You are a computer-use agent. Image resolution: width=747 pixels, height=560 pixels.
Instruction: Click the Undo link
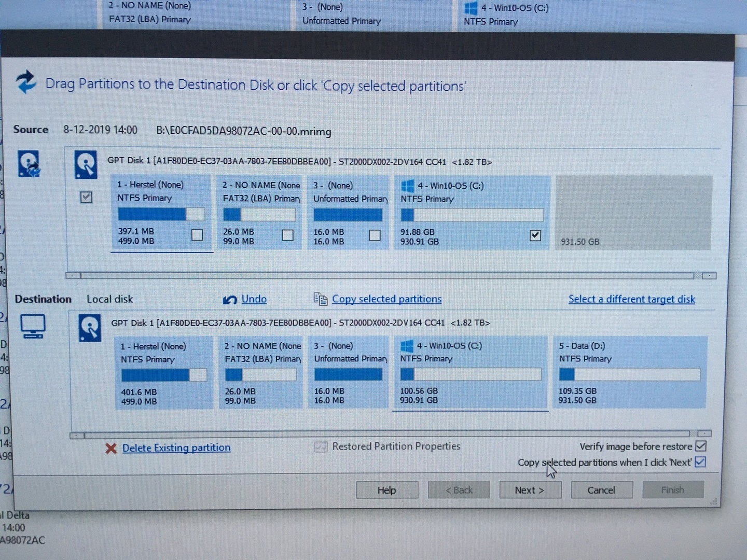pyautogui.click(x=254, y=299)
